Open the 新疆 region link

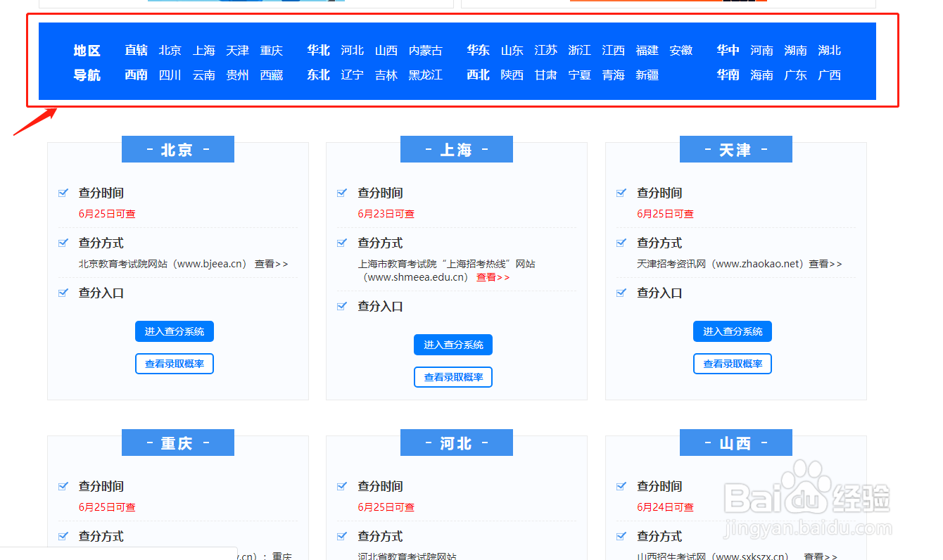647,75
